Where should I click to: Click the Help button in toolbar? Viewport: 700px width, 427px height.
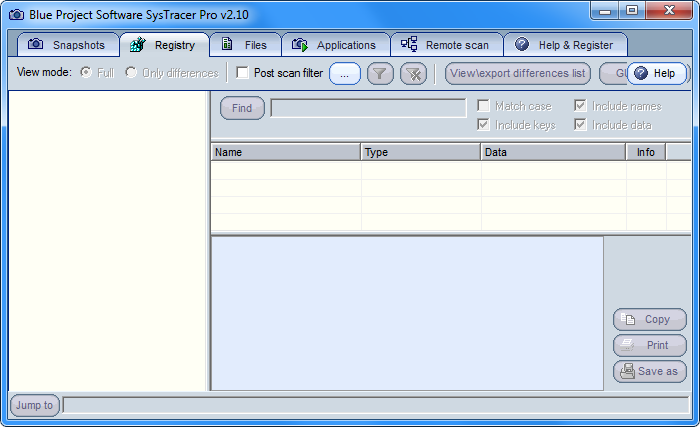click(x=656, y=73)
